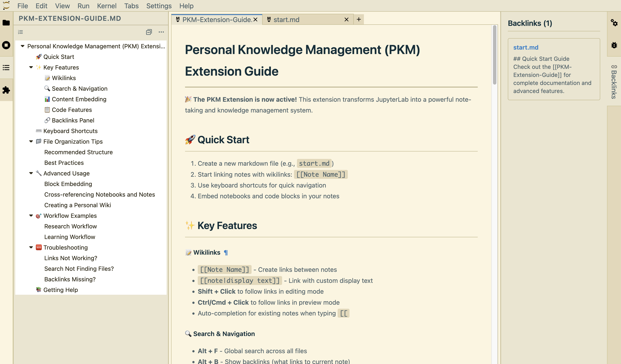Collapse the Key Features section in TOC
The width and height of the screenshot is (621, 364).
pos(31,67)
